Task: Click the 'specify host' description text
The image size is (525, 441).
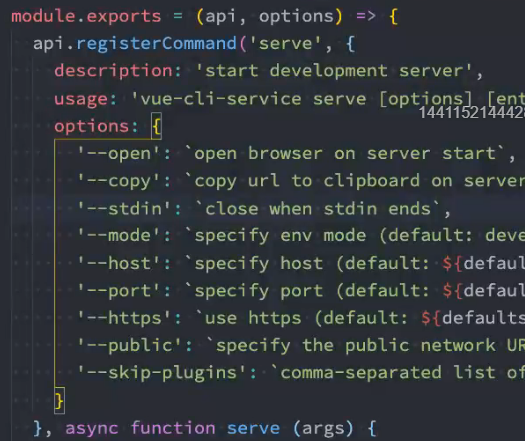Action: [x=258, y=263]
